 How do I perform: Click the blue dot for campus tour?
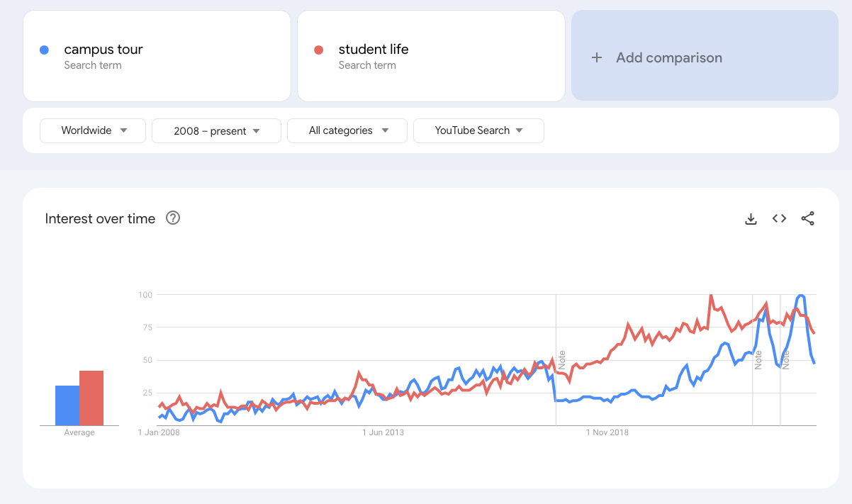tap(44, 50)
